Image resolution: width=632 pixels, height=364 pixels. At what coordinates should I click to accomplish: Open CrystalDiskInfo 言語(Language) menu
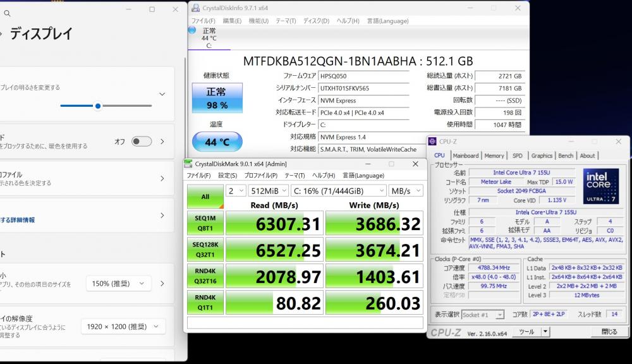388,21
